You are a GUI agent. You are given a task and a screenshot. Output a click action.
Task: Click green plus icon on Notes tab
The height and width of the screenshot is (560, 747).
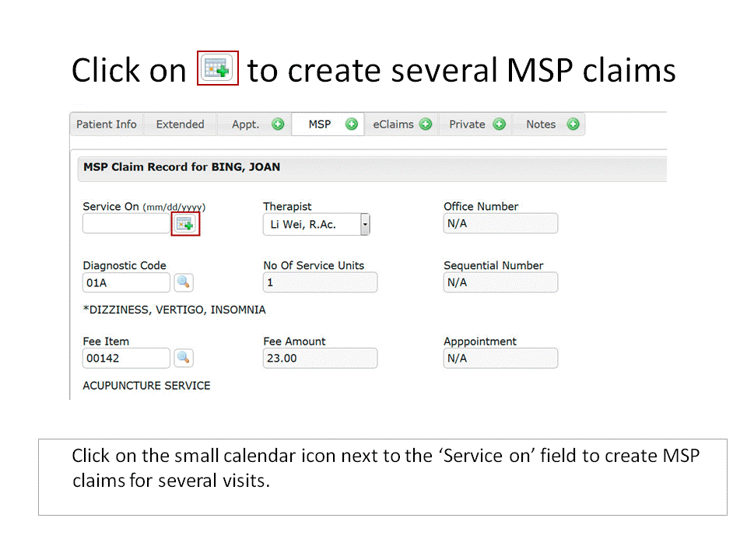pyautogui.click(x=573, y=124)
